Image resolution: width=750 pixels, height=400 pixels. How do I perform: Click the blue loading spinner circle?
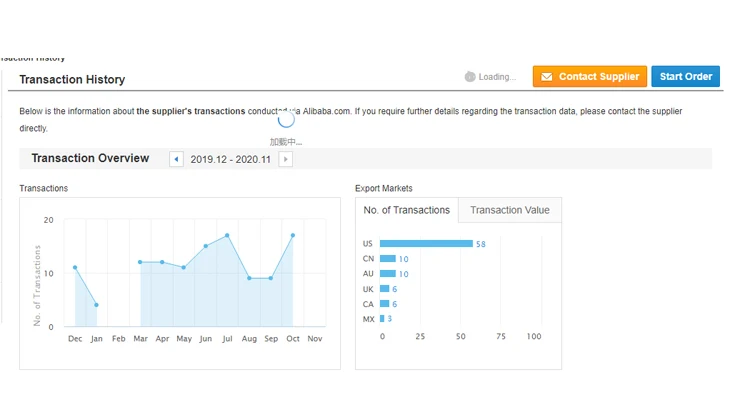point(286,119)
